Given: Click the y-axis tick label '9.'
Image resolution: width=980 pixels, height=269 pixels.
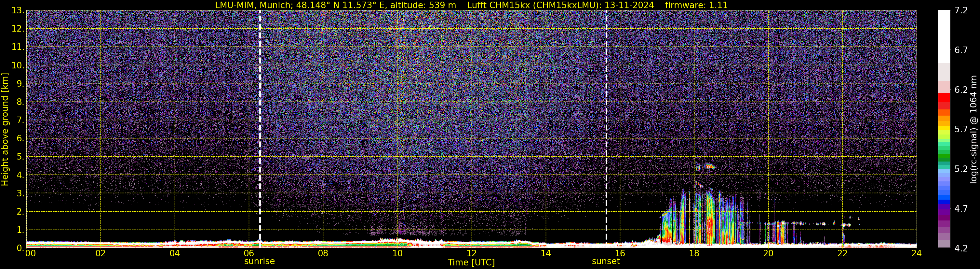Looking at the screenshot, I should tap(20, 84).
